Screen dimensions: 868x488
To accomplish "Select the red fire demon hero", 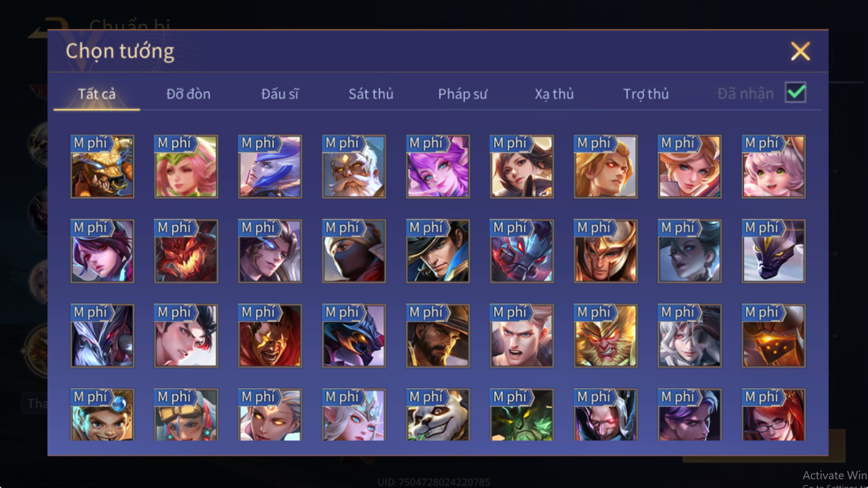I will pos(186,251).
